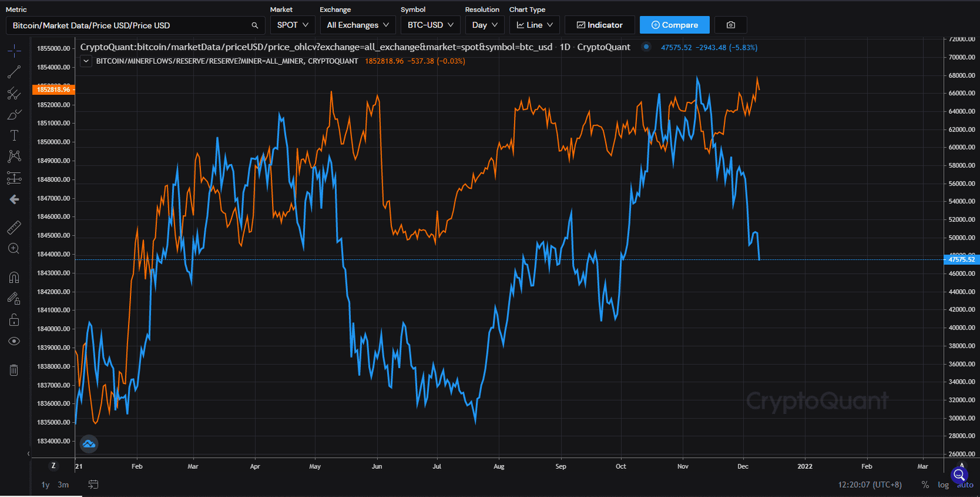The image size is (980, 497).
Task: Choose the ruler measure tool
Action: pyautogui.click(x=14, y=227)
